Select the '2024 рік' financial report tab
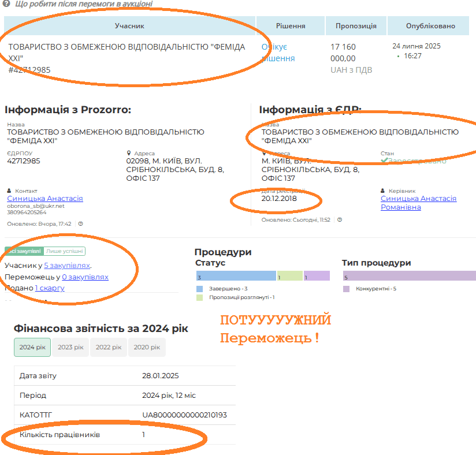 coord(32,348)
